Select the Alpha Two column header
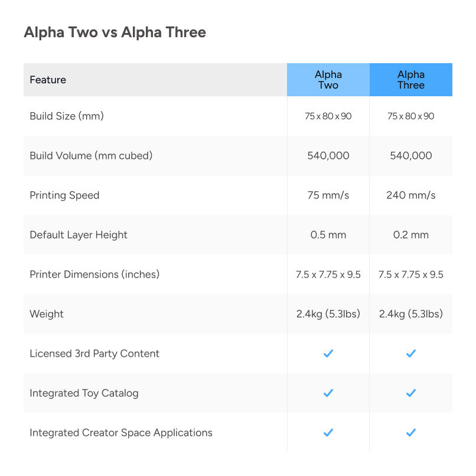Viewport: 476px width, 476px height. 328,80
